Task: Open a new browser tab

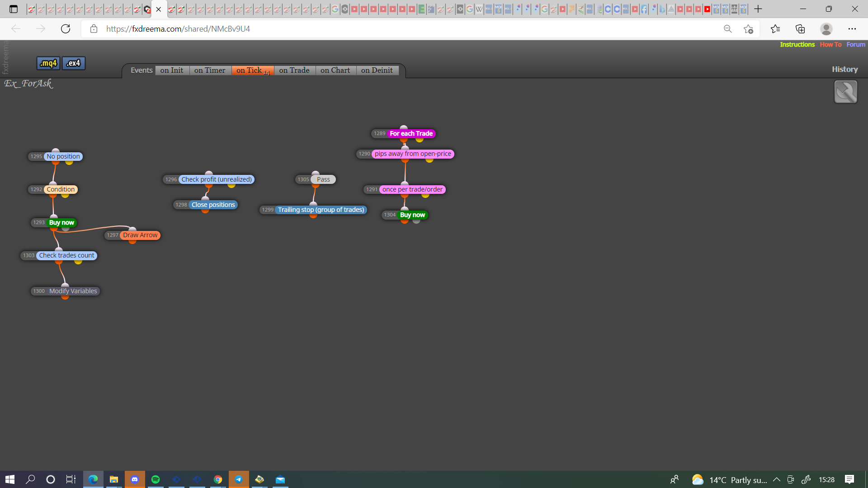Action: [758, 9]
